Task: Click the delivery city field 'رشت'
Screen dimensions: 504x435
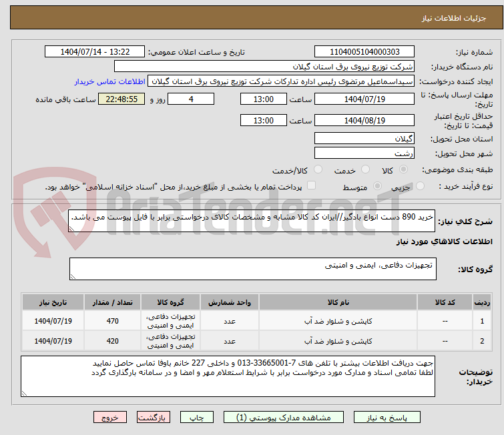Action: [364, 153]
